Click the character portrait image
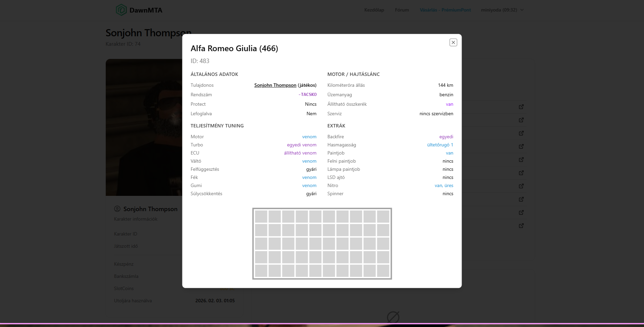The image size is (644, 327). coord(144,127)
